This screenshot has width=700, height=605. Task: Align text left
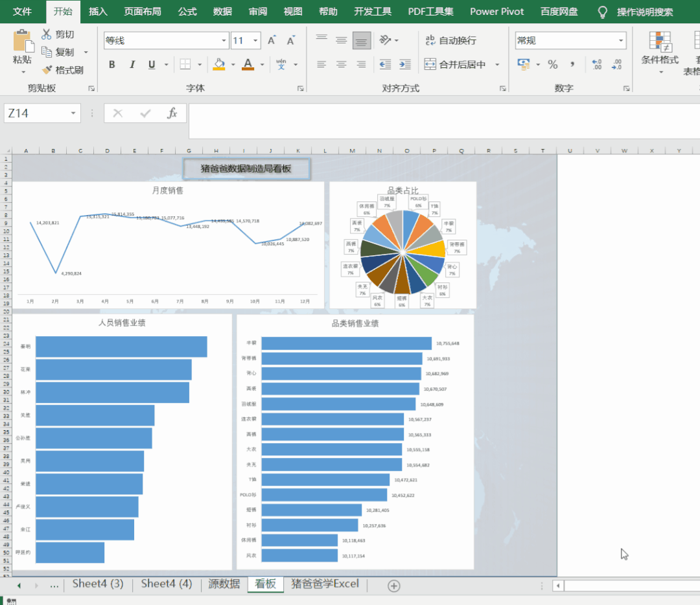pos(321,64)
